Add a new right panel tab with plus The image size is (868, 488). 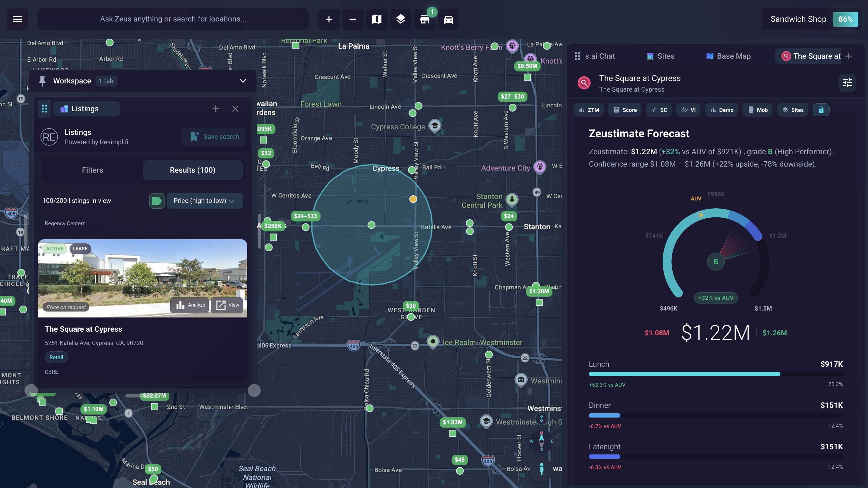(848, 56)
